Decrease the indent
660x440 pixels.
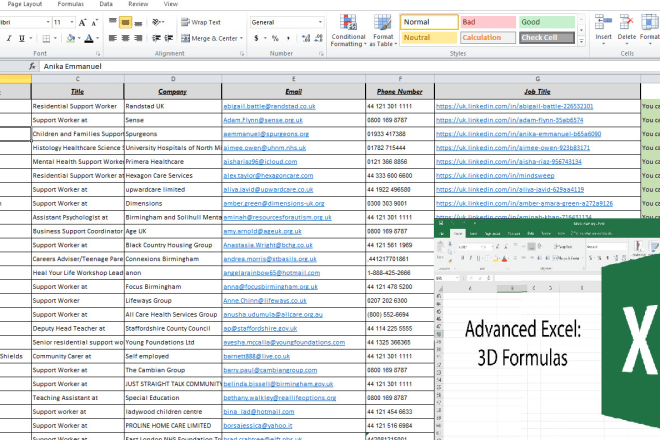click(x=156, y=38)
